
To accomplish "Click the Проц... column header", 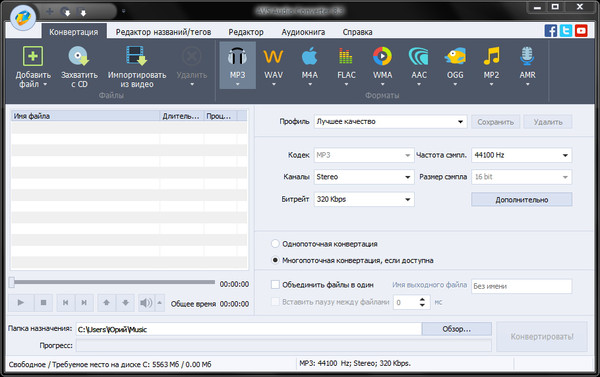I will click(220, 116).
